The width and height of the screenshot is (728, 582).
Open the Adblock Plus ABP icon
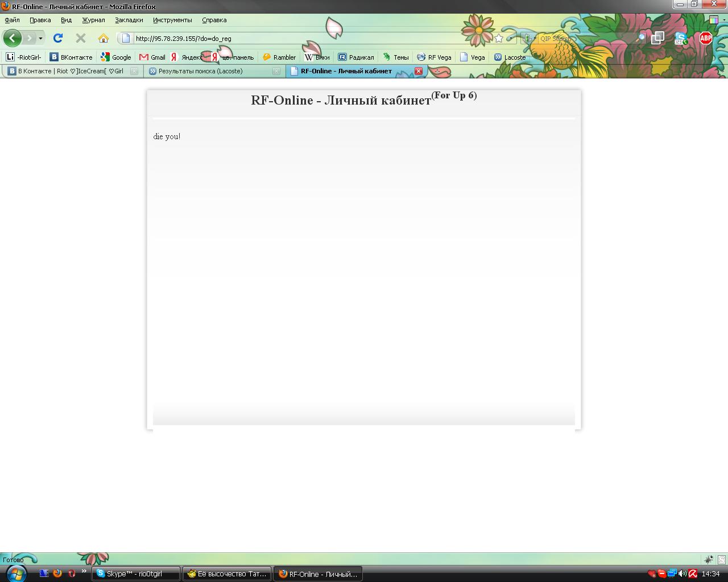click(706, 38)
